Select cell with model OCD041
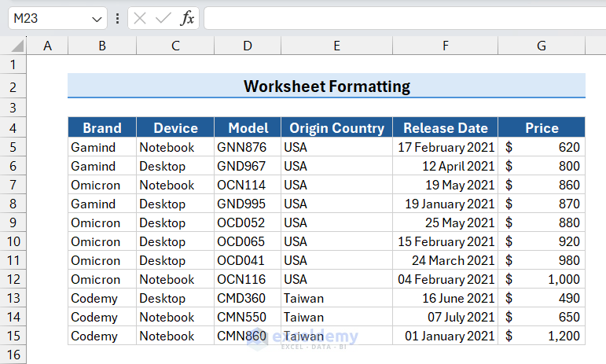606x364 pixels. (248, 260)
